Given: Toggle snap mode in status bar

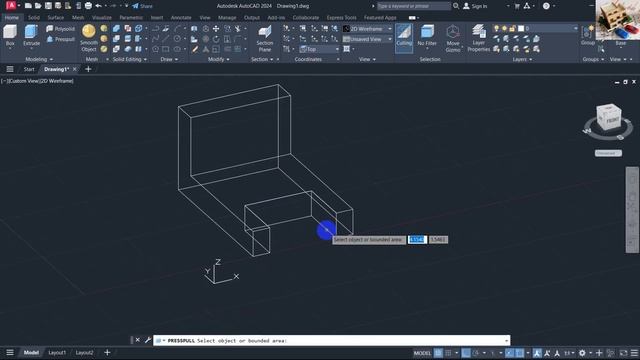Looking at the screenshot, I should [x=448, y=353].
